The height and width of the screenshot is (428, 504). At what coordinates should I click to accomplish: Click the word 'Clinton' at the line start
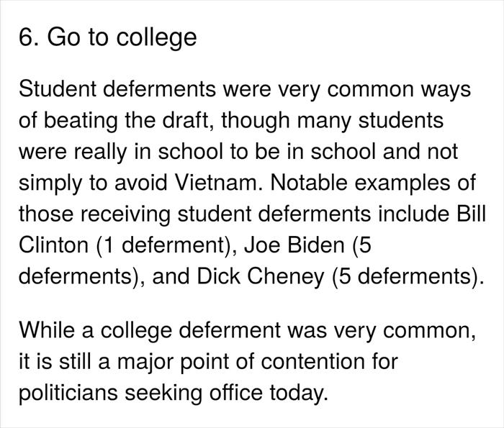[x=54, y=245]
